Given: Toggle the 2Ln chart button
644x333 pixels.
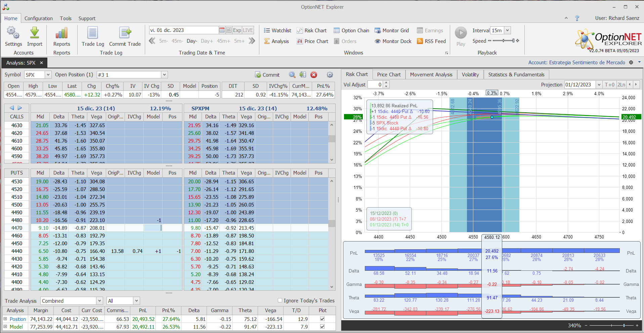Looking at the screenshot, I should click(x=621, y=85).
